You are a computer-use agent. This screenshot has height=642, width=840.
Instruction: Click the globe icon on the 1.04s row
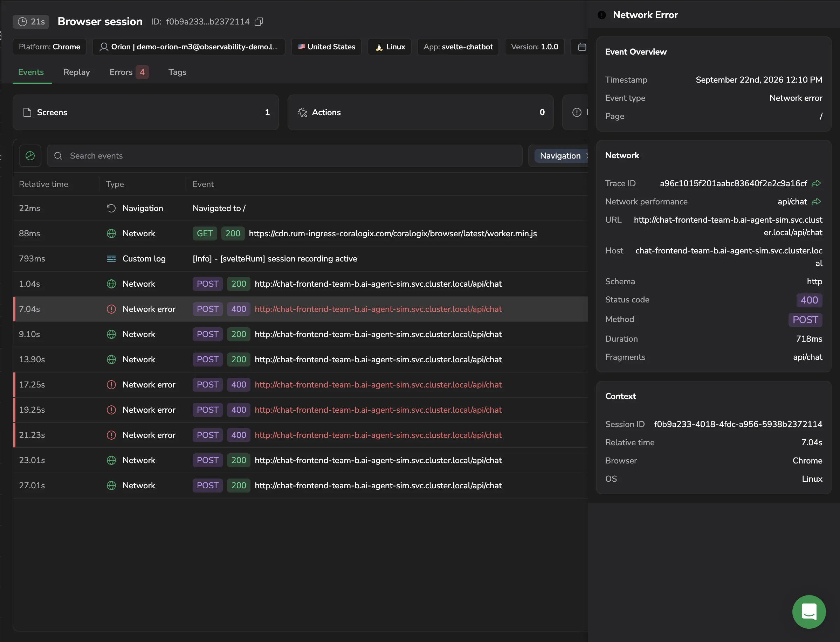click(x=111, y=284)
